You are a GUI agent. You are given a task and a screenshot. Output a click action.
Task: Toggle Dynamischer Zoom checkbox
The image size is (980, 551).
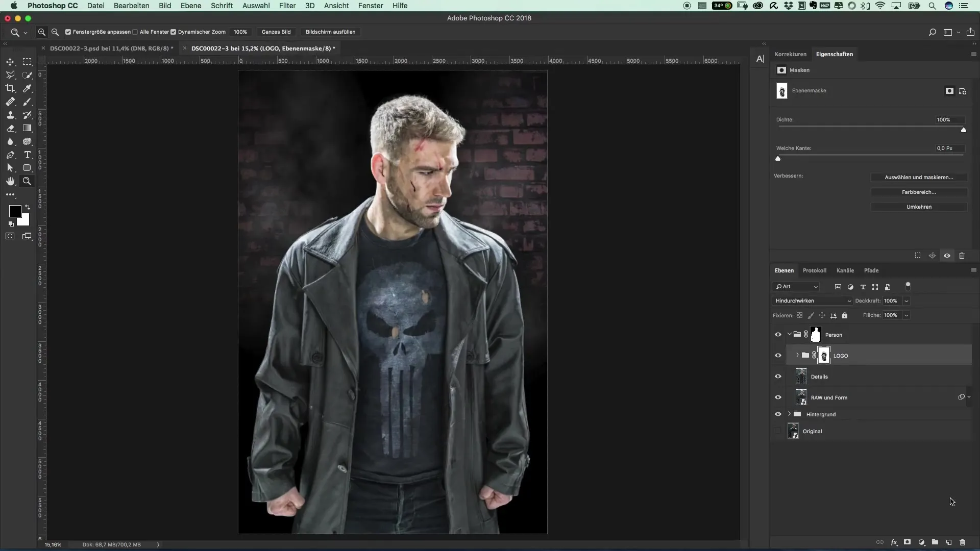point(173,32)
